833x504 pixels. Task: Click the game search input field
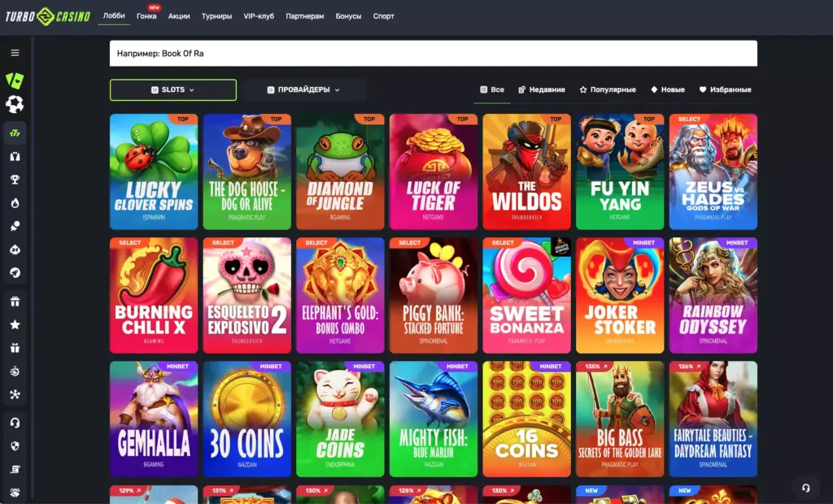click(433, 53)
